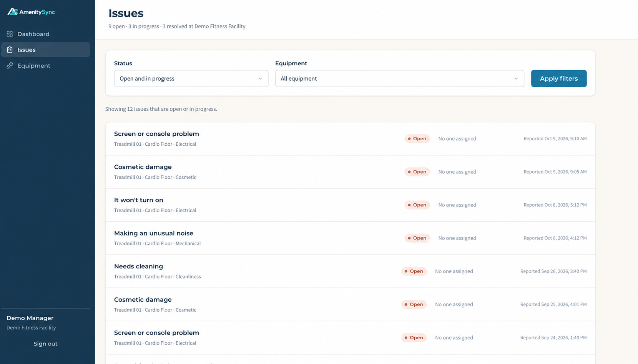The width and height of the screenshot is (638, 364).
Task: Click Open badge on Making an unusual noise
Action: click(417, 238)
